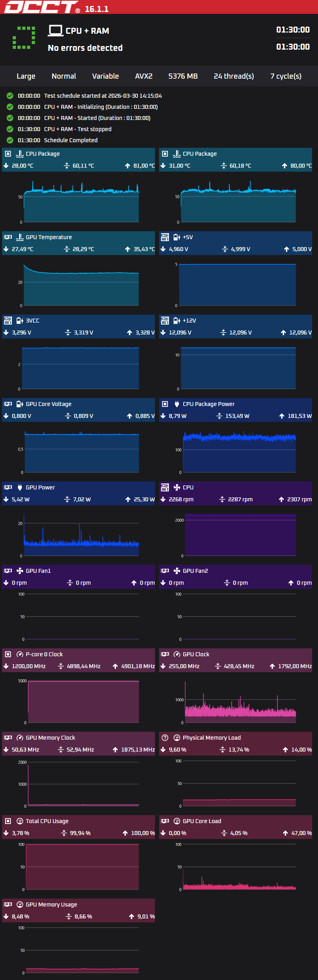Click motherboard icon in the +5V header
This screenshot has width=318, height=980.
[x=165, y=237]
